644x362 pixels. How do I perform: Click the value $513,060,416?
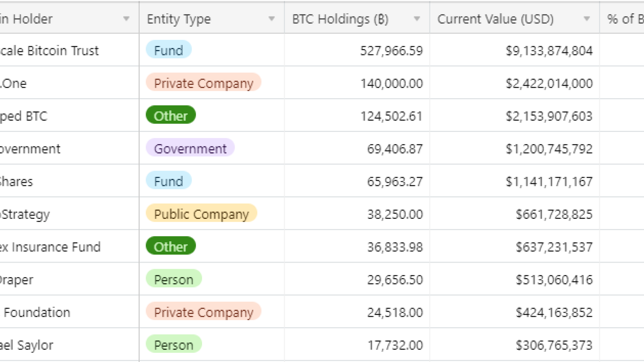[x=554, y=280]
